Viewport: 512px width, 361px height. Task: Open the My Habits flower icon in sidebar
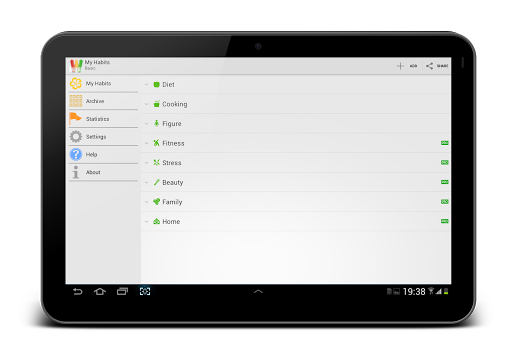pos(76,83)
